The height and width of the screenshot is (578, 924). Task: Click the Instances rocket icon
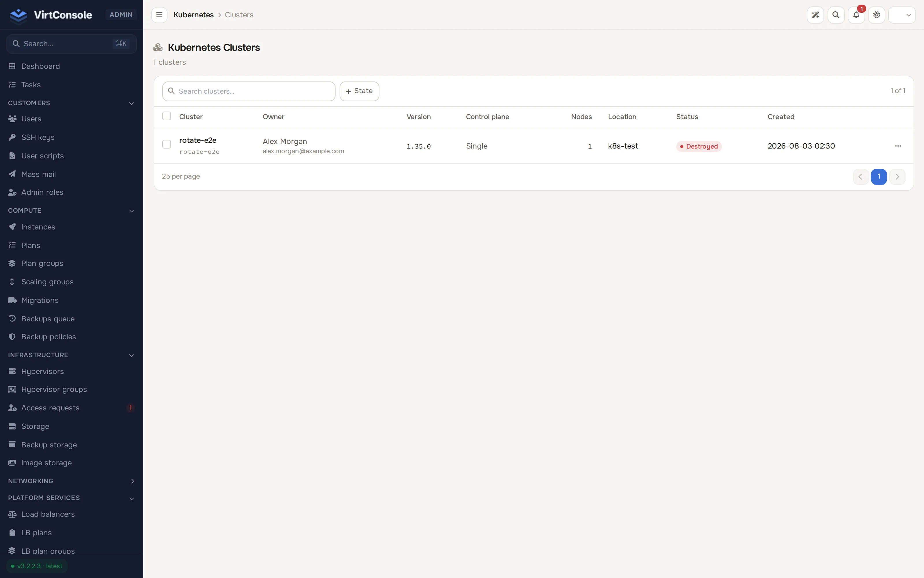[x=12, y=227]
